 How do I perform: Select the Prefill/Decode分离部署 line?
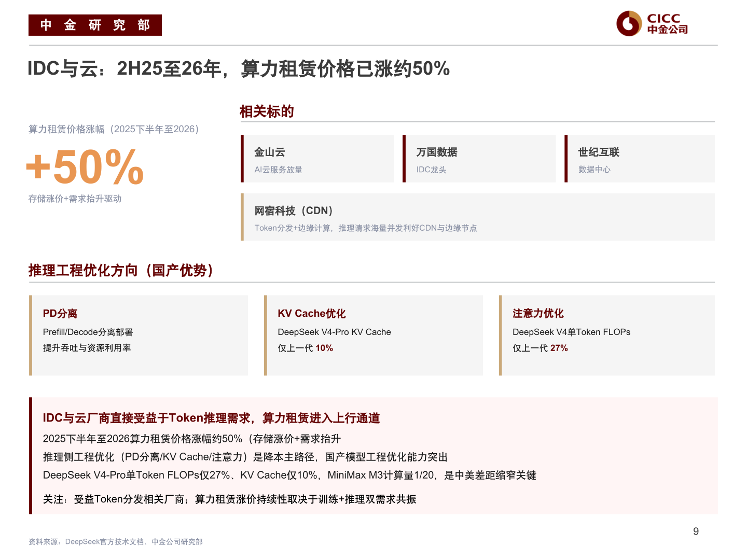click(88, 332)
